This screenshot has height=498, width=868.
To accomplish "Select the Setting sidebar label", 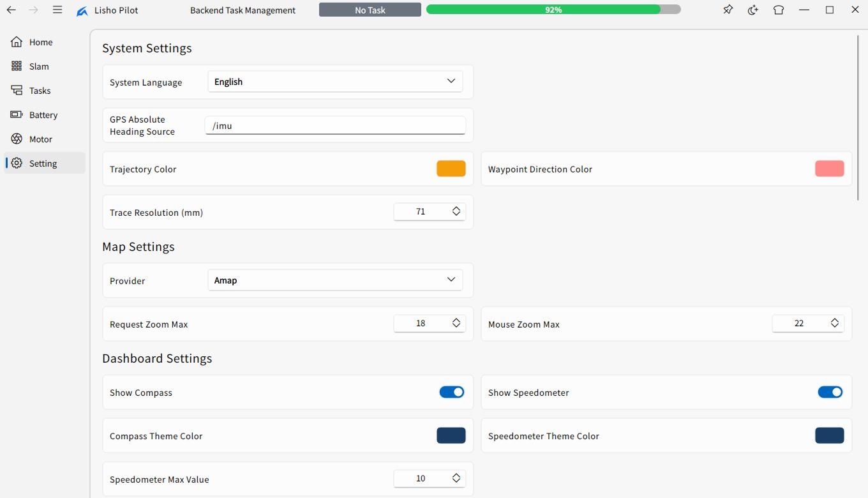I will point(43,163).
